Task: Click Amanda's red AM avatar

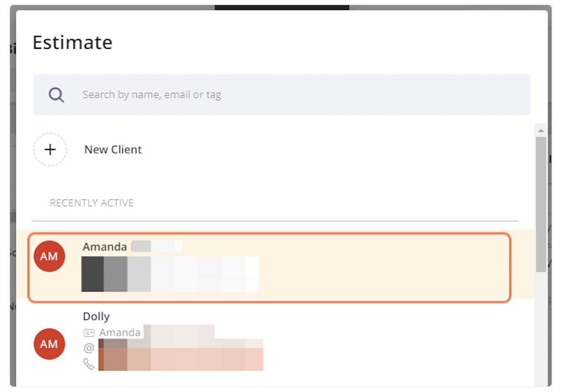Action: (49, 256)
